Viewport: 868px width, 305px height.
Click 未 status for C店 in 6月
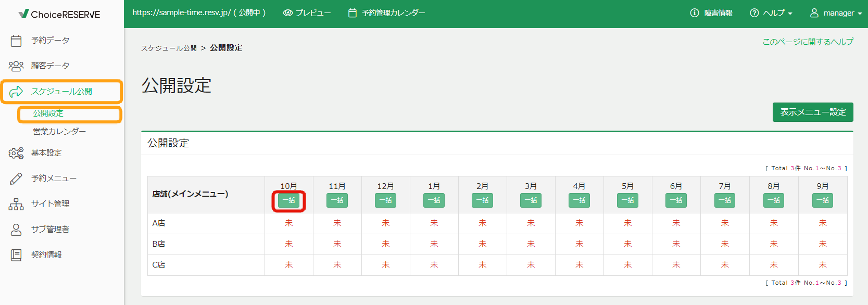click(676, 265)
